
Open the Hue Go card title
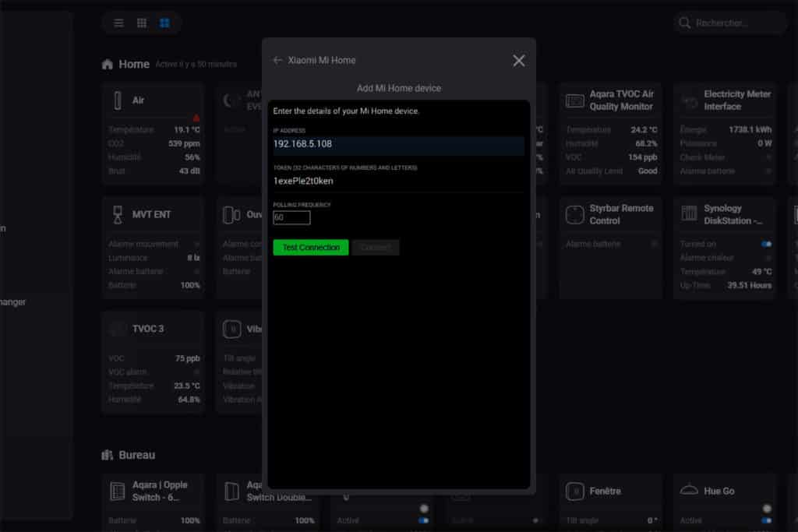click(719, 491)
